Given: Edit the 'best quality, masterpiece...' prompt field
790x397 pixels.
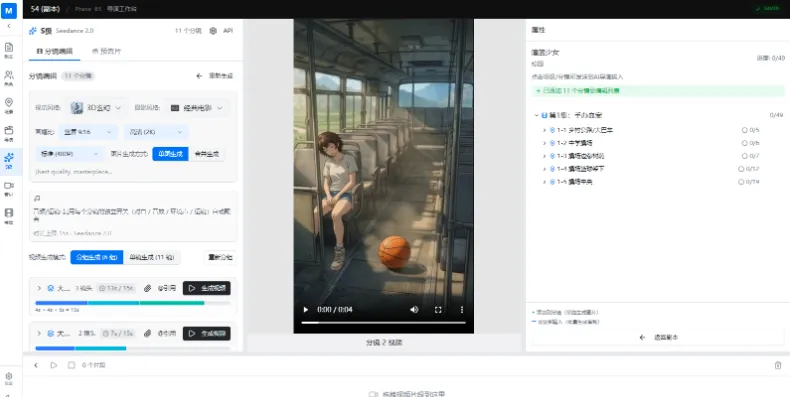Looking at the screenshot, I should click(133, 172).
